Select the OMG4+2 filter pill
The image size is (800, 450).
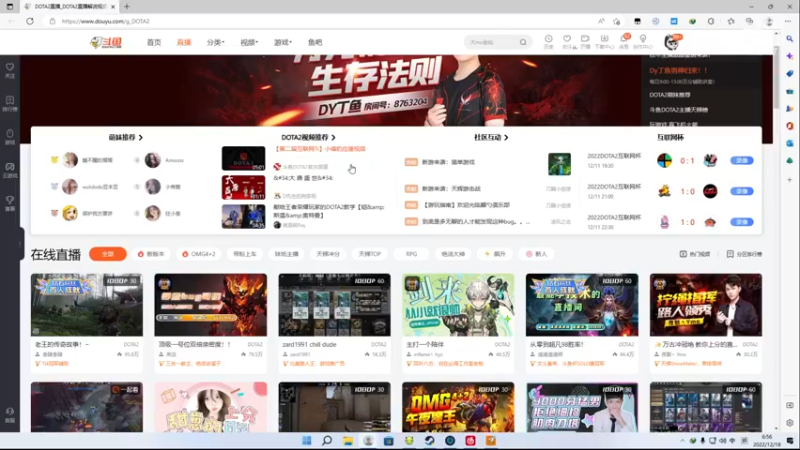coord(199,254)
